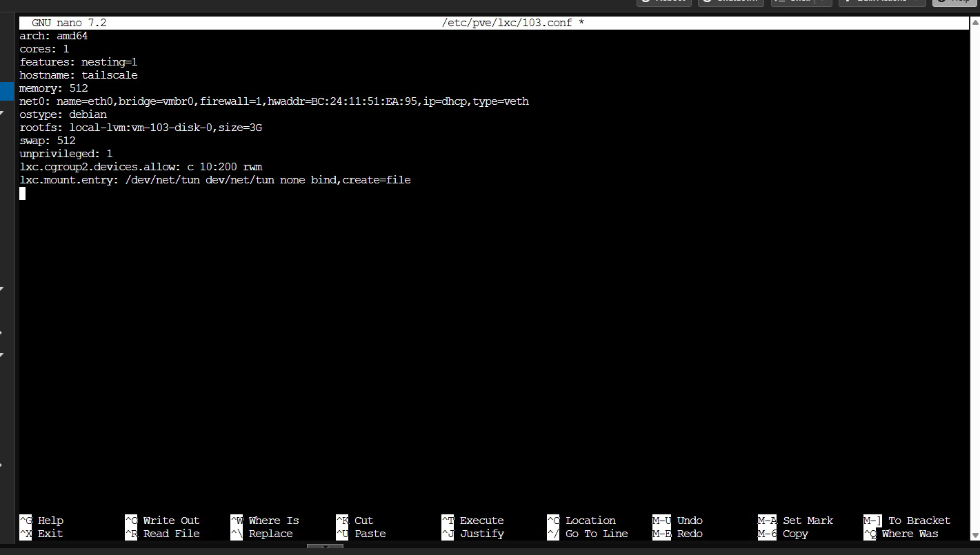This screenshot has height=555, width=980.
Task: Click the M-A Set Mark shortcut
Action: coord(796,521)
